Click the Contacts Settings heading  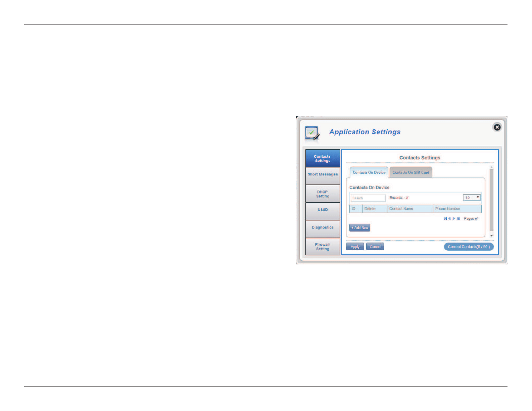tap(420, 158)
